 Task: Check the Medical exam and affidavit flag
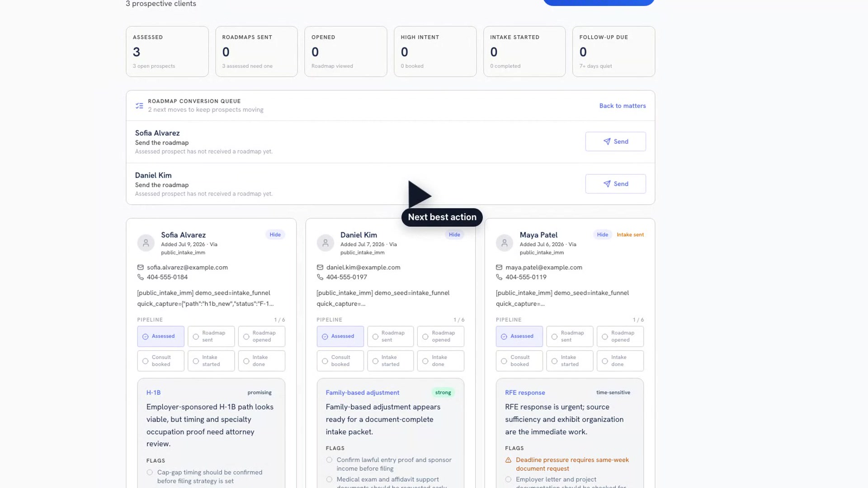coord(329,479)
